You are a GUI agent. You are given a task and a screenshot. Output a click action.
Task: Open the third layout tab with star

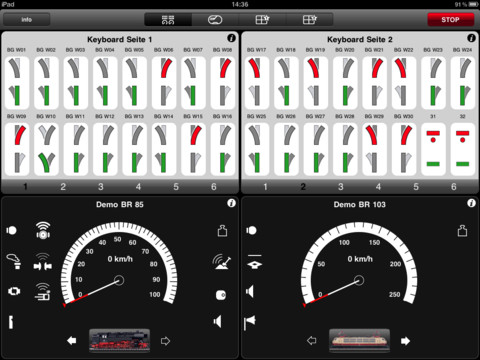pos(262,20)
